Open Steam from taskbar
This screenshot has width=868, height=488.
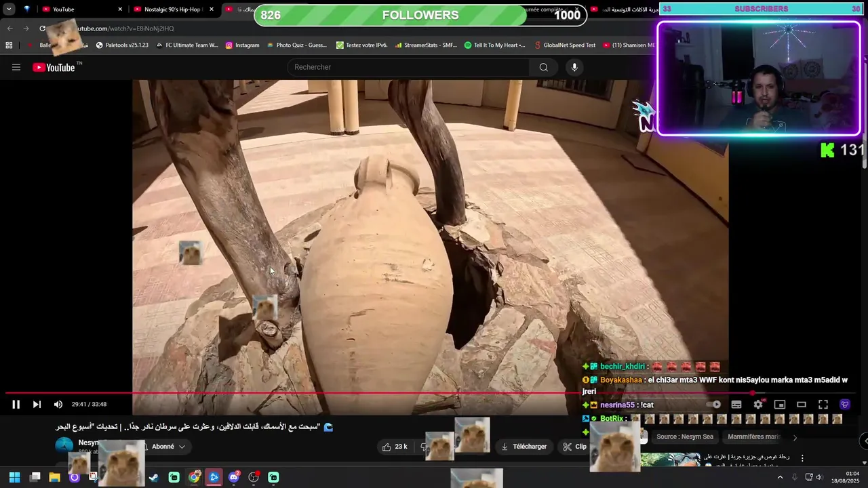click(x=154, y=477)
